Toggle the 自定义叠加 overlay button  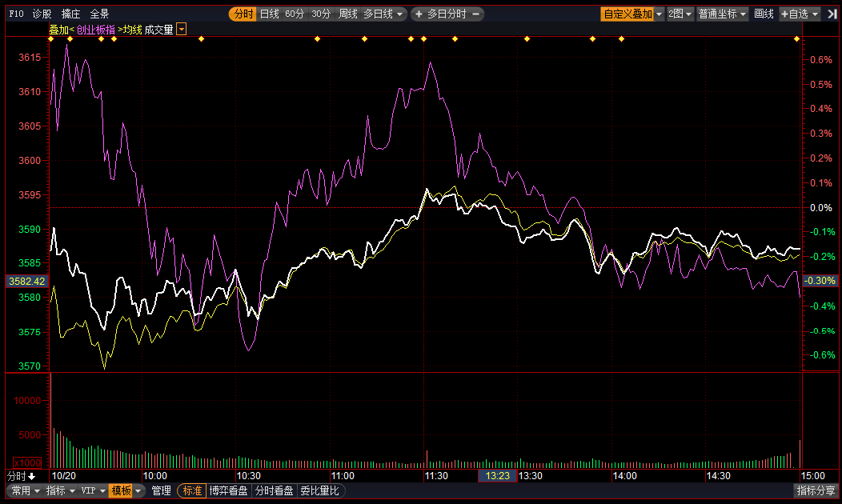pyautogui.click(x=627, y=14)
